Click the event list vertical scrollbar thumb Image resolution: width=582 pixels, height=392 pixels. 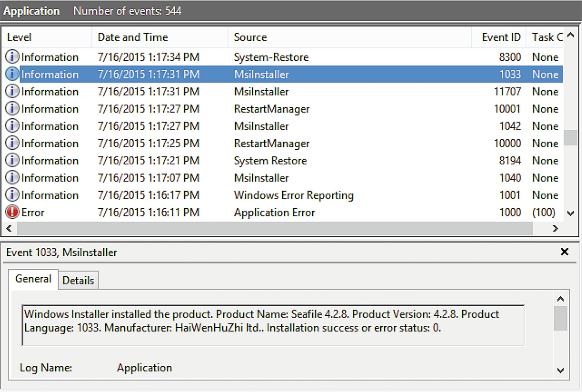(x=571, y=138)
